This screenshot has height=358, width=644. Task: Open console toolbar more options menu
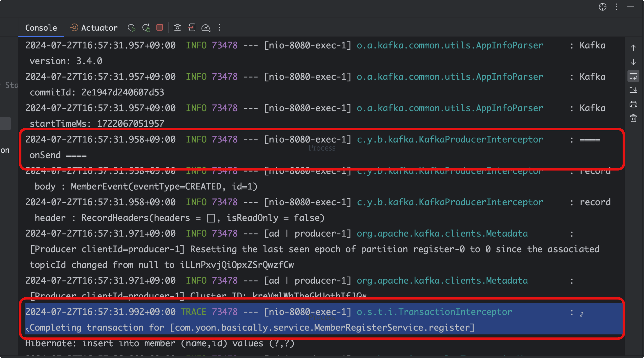click(x=220, y=28)
